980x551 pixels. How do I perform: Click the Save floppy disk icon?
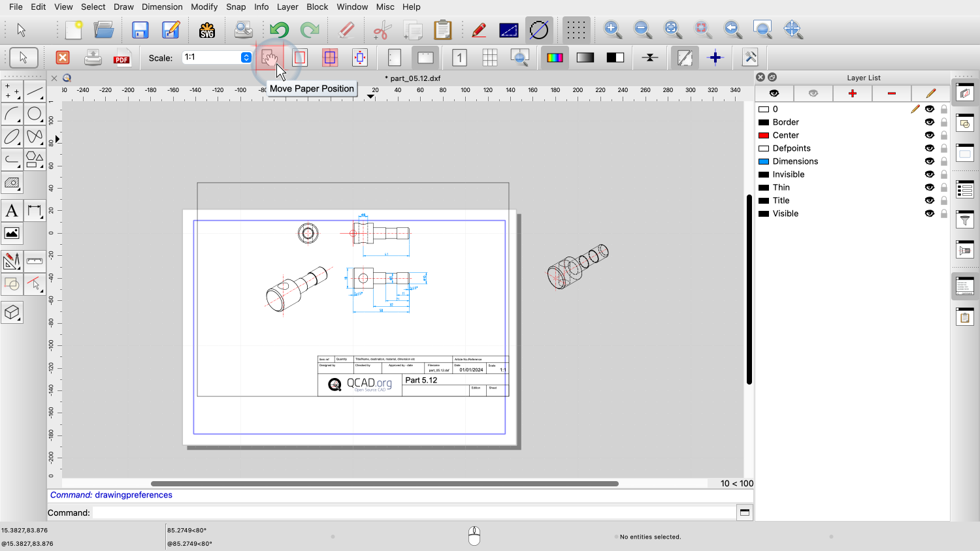(x=140, y=30)
